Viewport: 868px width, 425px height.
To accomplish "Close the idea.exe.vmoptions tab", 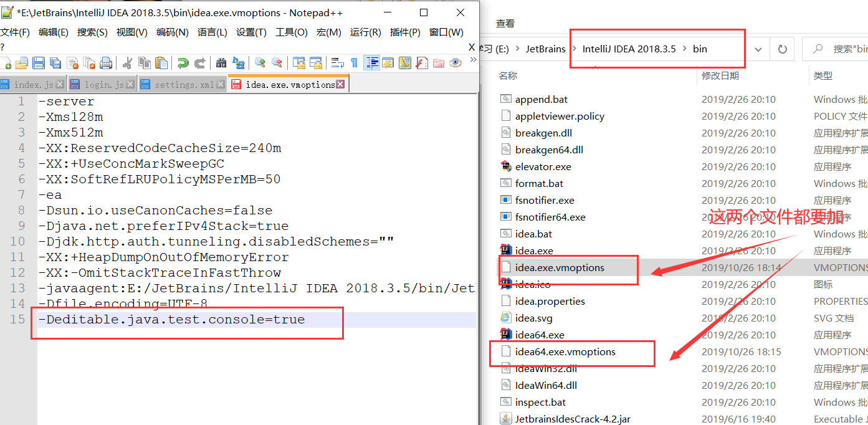I will click(340, 84).
